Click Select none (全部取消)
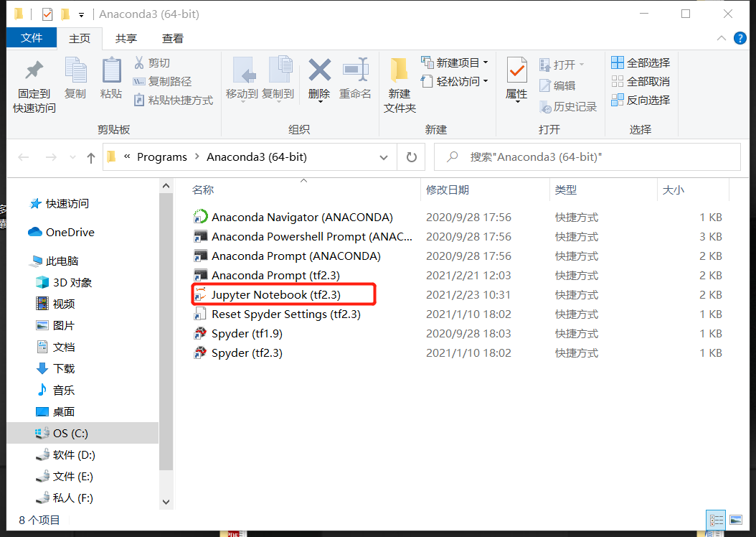Viewport: 756px width, 537px height. coord(641,82)
